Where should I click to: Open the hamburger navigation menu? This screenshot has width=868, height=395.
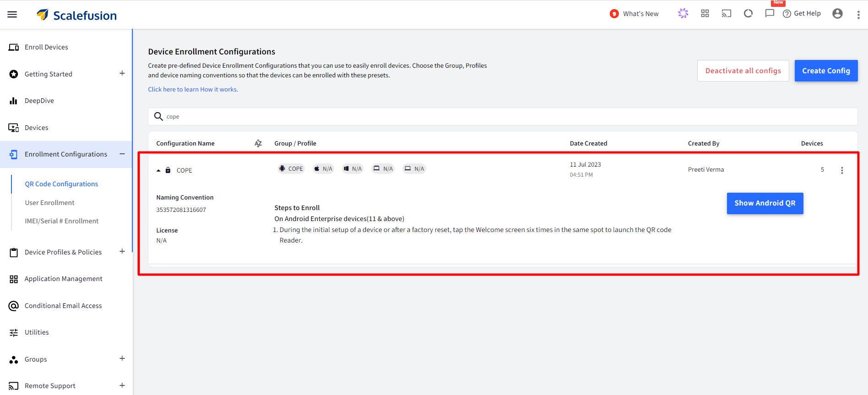[x=12, y=15]
